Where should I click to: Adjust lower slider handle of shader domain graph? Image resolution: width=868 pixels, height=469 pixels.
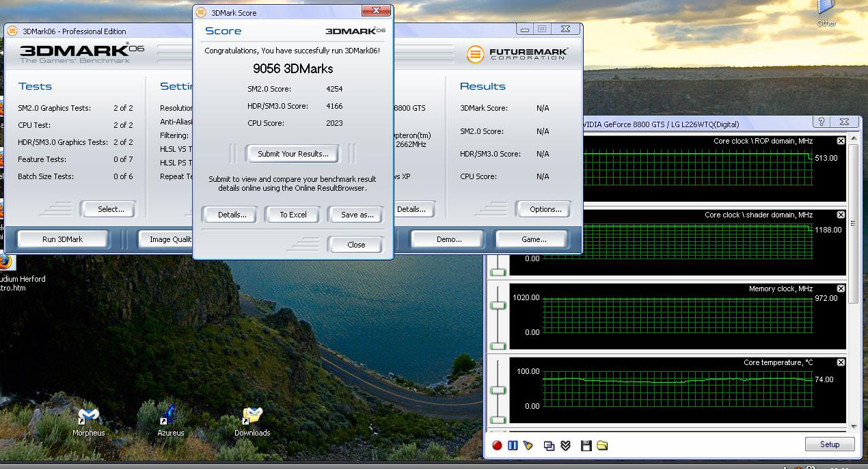[x=498, y=273]
